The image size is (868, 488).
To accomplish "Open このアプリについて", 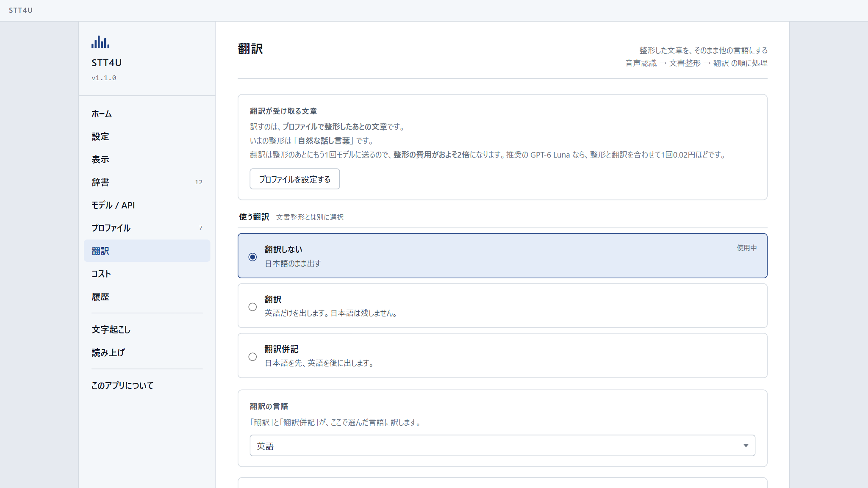I will (147, 385).
